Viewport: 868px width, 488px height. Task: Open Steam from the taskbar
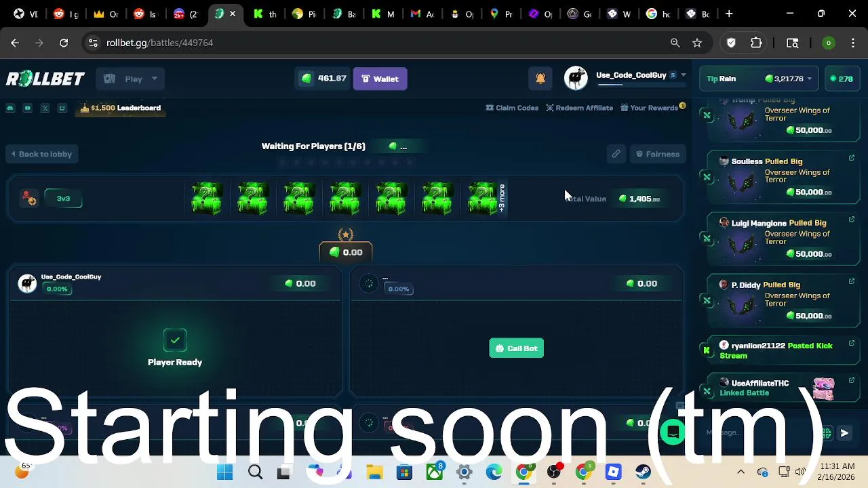644,472
